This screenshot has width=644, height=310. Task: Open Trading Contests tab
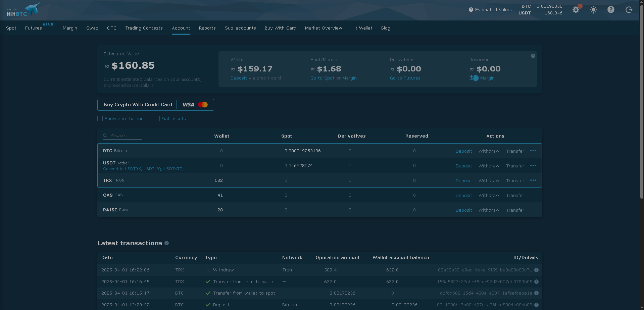(x=144, y=28)
